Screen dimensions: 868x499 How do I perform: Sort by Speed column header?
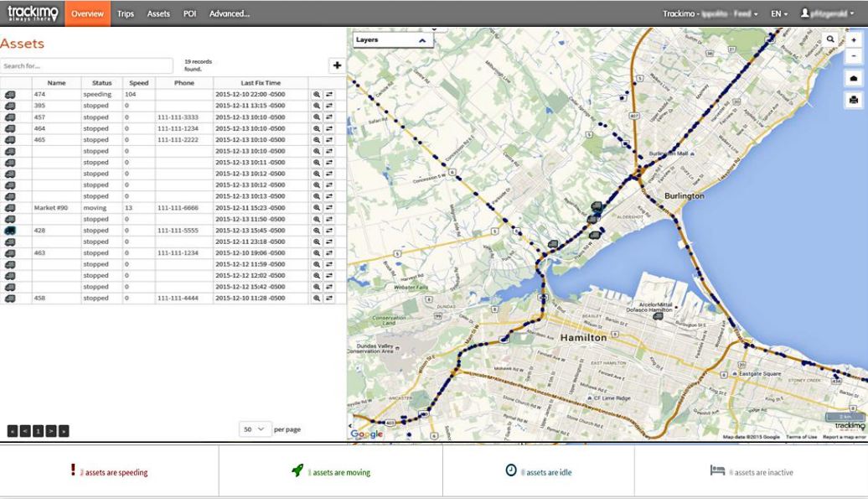[139, 83]
